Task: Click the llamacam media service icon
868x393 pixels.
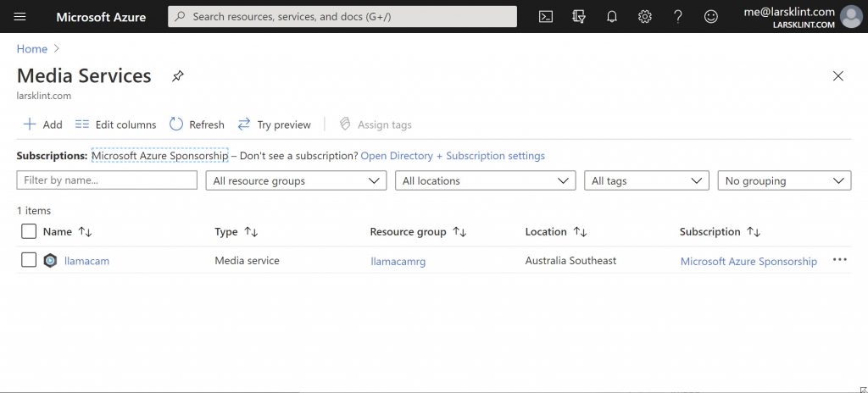Action: (50, 260)
